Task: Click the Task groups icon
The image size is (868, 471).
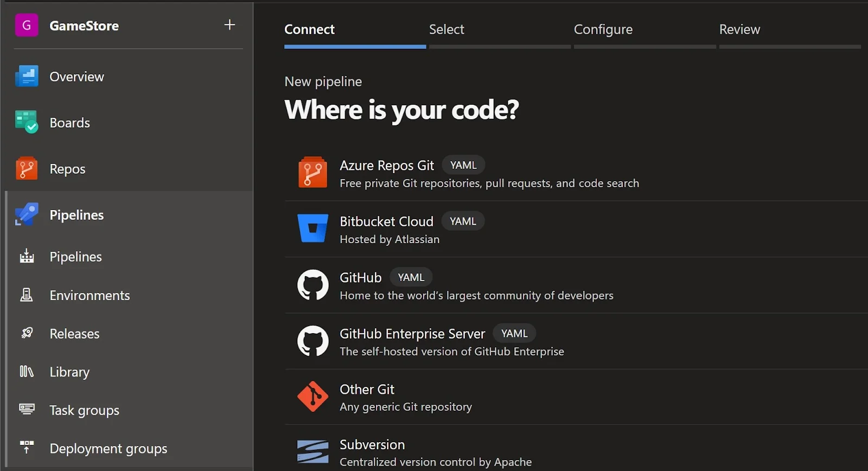Action: [x=27, y=409]
